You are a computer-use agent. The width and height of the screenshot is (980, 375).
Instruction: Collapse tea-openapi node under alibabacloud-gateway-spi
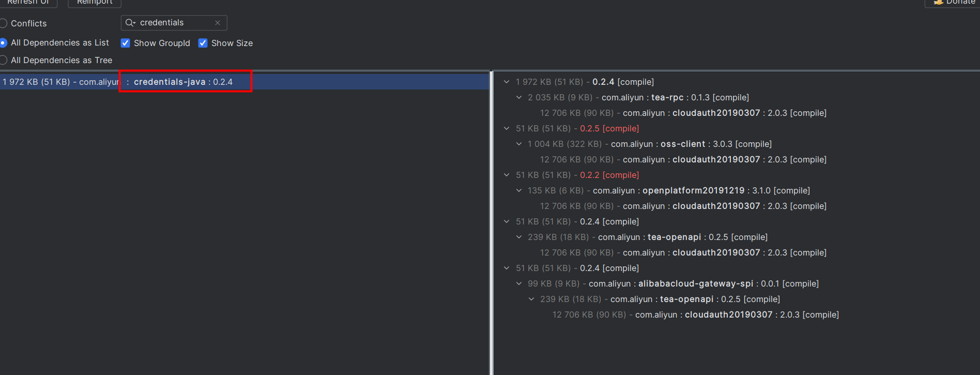[531, 299]
